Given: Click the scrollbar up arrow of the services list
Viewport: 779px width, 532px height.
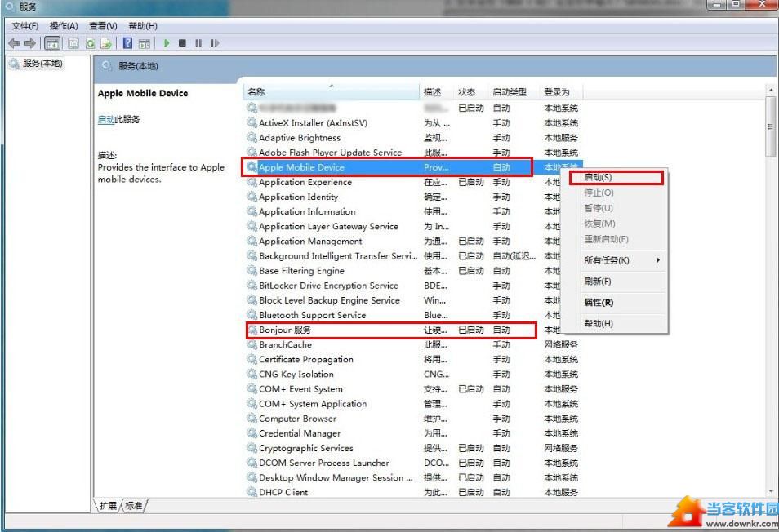Looking at the screenshot, I should point(771,91).
